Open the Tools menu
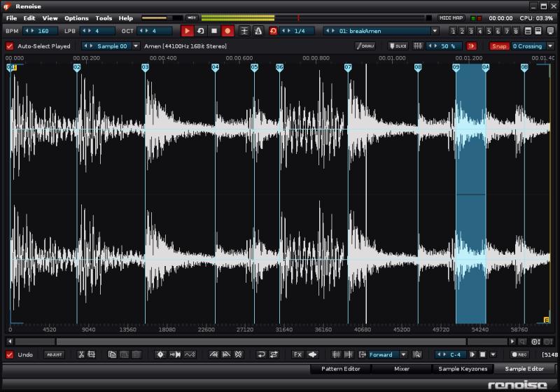The width and height of the screenshot is (560, 392). (104, 18)
